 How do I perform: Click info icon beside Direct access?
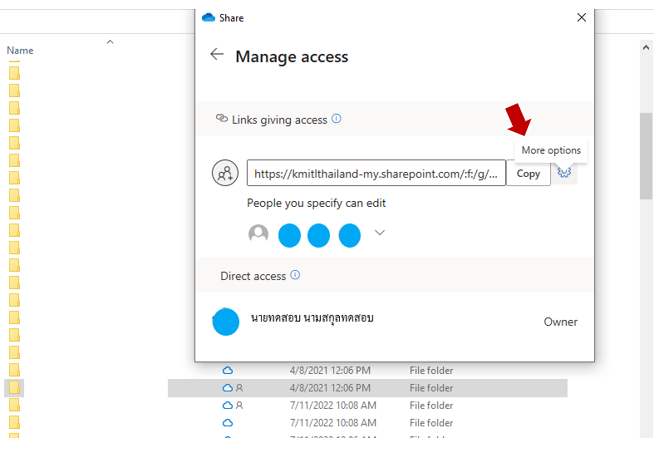[295, 275]
